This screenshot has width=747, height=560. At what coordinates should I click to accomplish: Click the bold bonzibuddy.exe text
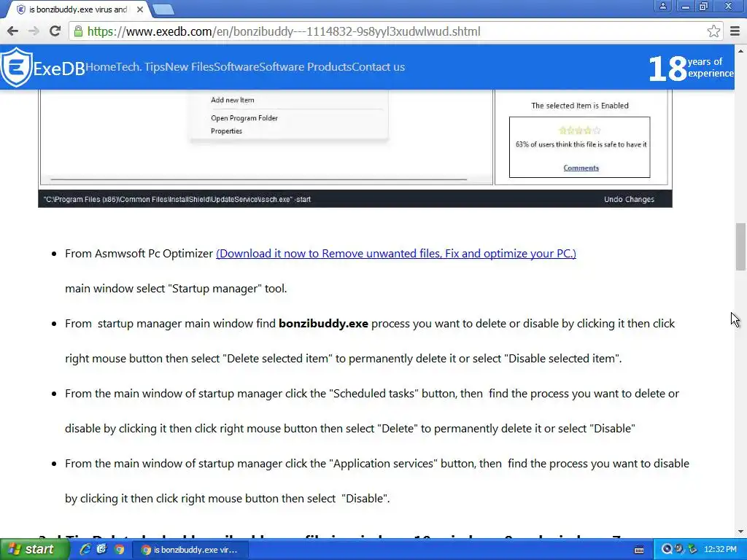323,323
